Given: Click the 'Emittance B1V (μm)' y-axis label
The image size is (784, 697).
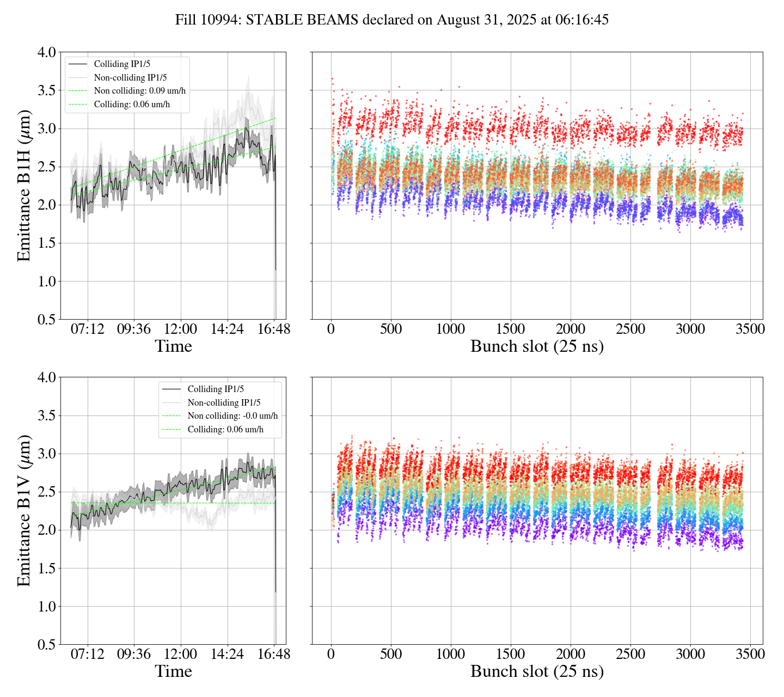Looking at the screenshot, I should pos(24,511).
